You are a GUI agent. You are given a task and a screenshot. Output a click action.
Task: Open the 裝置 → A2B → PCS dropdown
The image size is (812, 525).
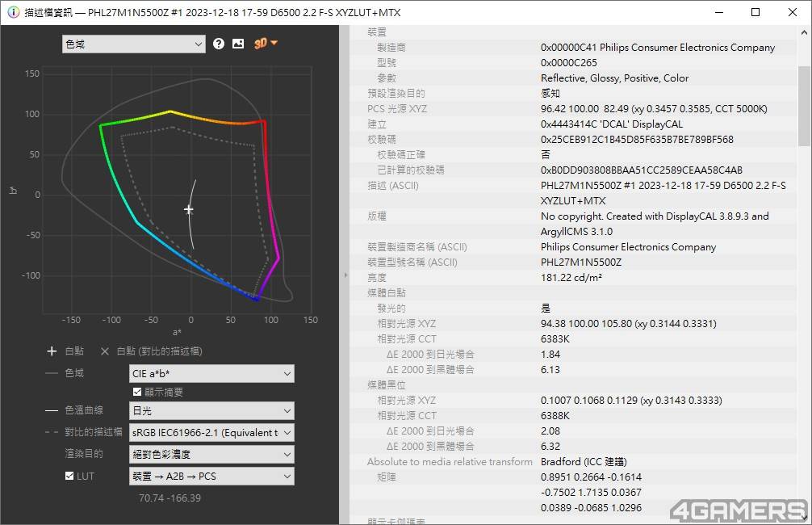click(x=211, y=477)
